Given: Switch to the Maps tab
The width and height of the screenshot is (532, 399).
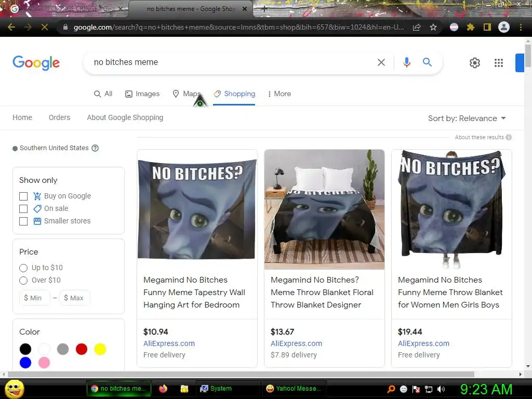Looking at the screenshot, I should (187, 94).
